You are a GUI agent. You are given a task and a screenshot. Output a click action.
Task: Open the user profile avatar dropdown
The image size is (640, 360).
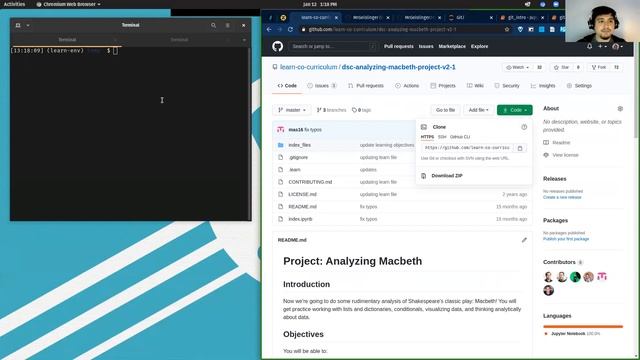click(618, 47)
